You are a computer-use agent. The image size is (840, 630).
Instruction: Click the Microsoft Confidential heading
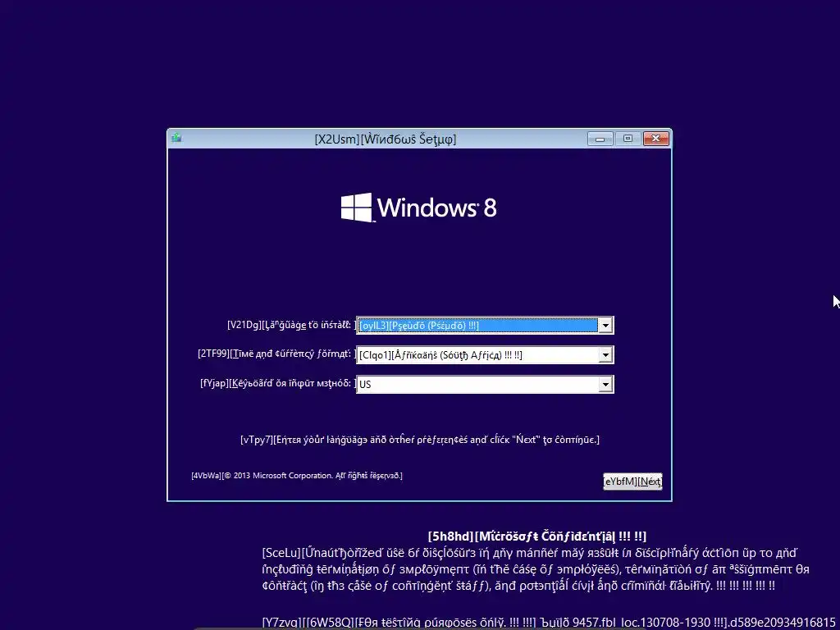pos(537,536)
